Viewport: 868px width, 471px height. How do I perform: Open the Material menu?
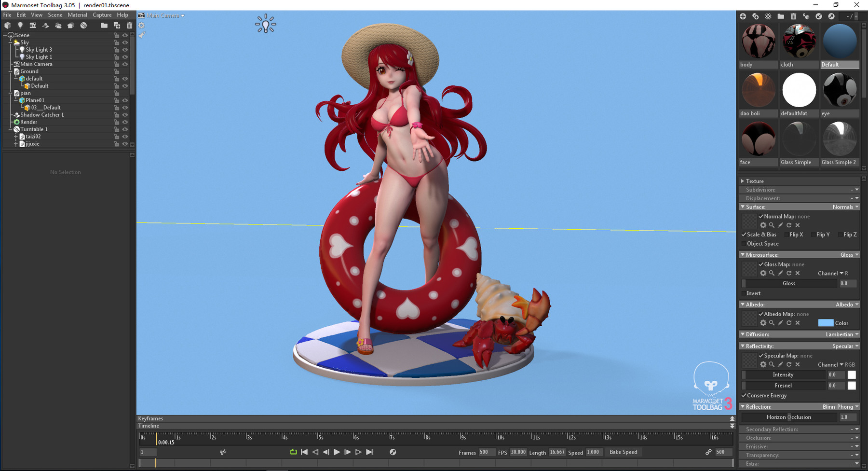pyautogui.click(x=77, y=15)
